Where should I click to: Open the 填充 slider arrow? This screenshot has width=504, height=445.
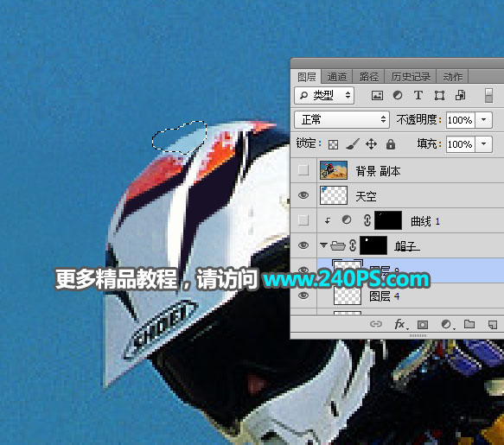tap(484, 144)
